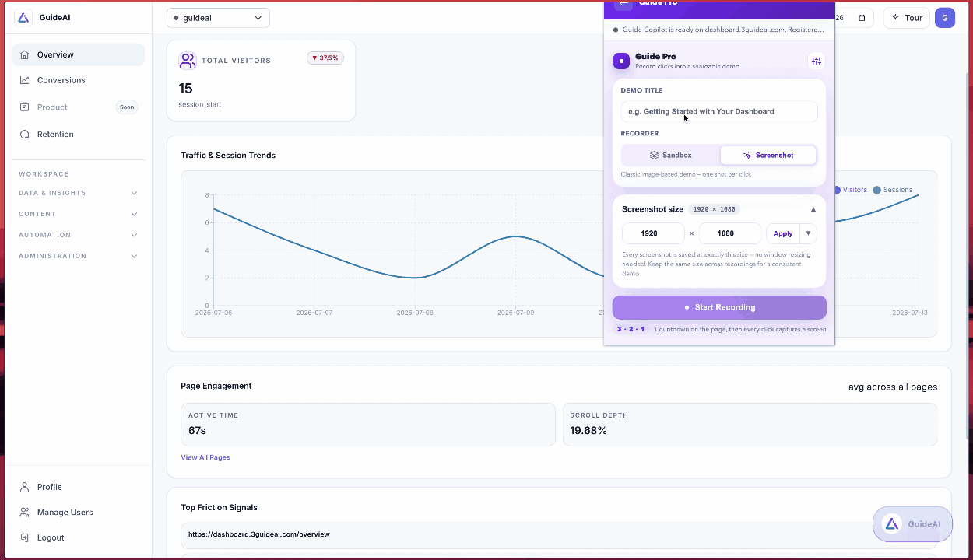
Task: Open the G user avatar
Action: (945, 18)
